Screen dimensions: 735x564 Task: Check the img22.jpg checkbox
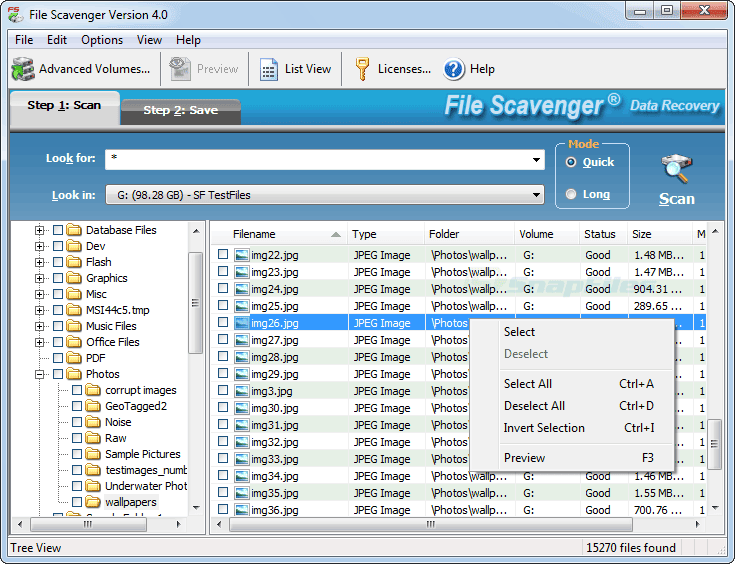[223, 255]
